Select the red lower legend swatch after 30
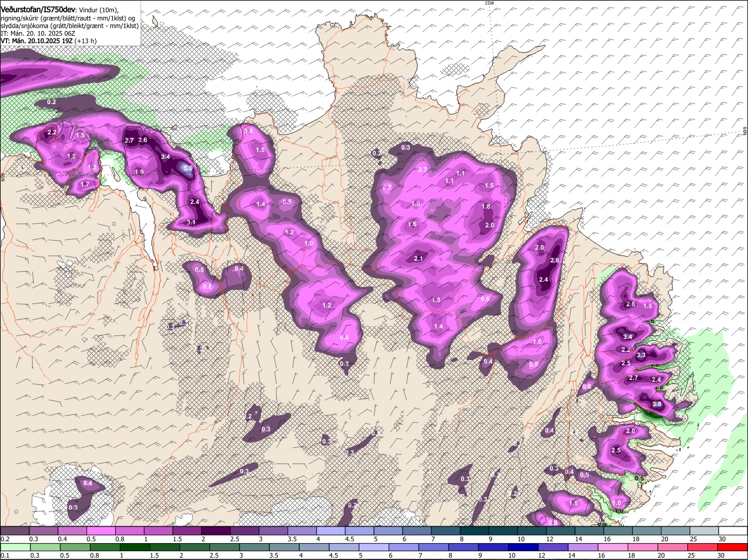Screen dimensions: 748x560 point(733,547)
